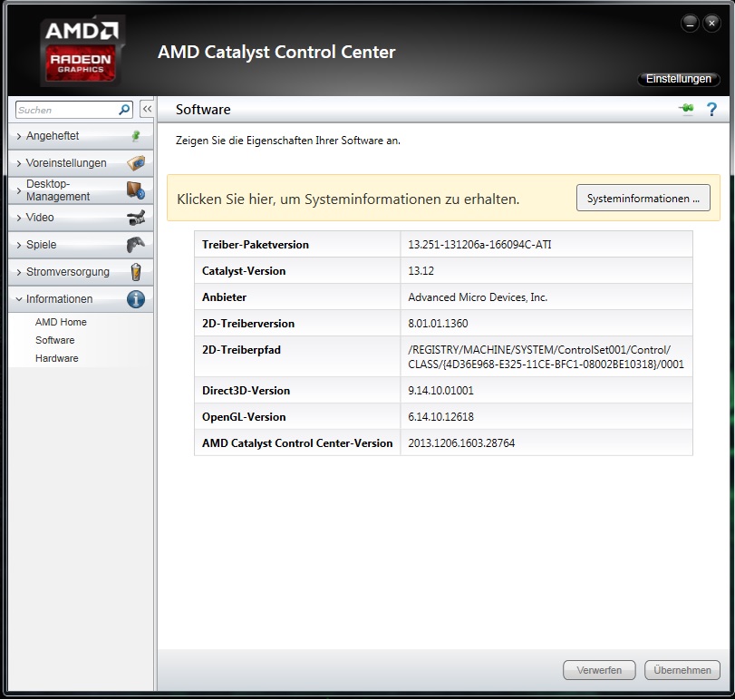The image size is (735, 700).
Task: Collapse the sidebar with double-arrow button
Action: click(147, 109)
